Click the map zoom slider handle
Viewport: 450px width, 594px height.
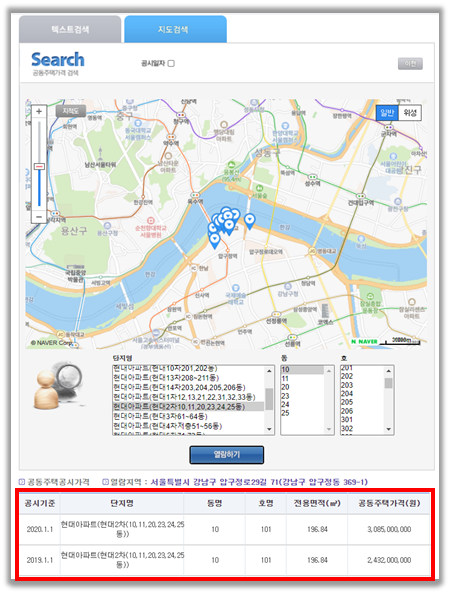click(39, 166)
